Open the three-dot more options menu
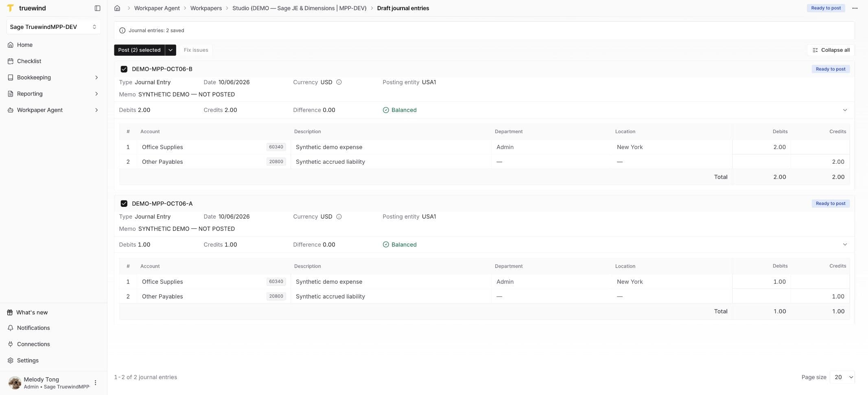 pyautogui.click(x=855, y=8)
